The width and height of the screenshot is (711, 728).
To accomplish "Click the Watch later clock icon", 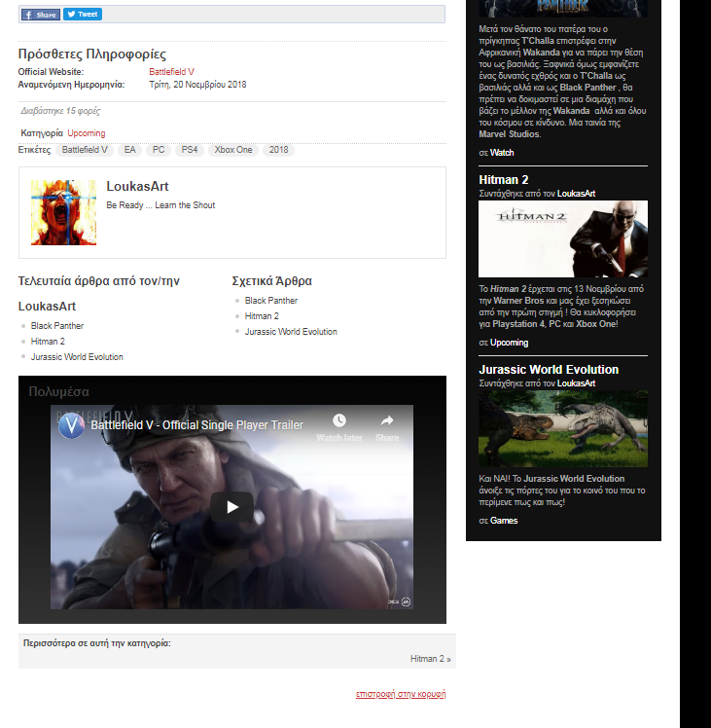I will click(x=339, y=421).
